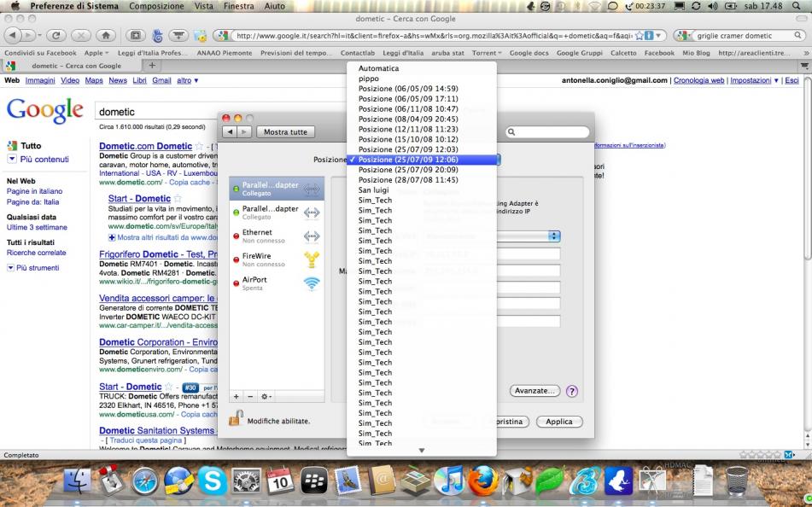Click Mostra tutte button
Screen dimensions: 812x507
[x=285, y=132]
